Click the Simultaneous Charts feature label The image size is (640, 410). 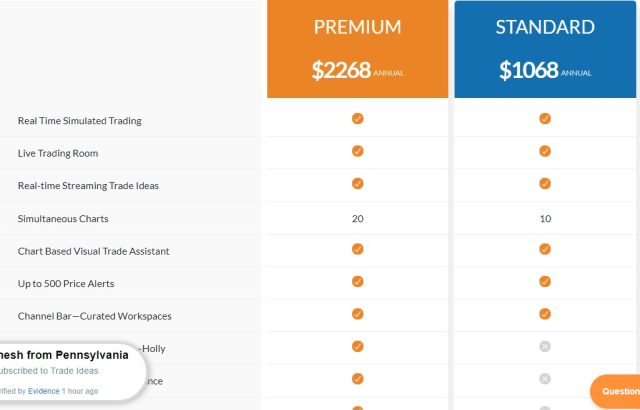click(x=63, y=219)
